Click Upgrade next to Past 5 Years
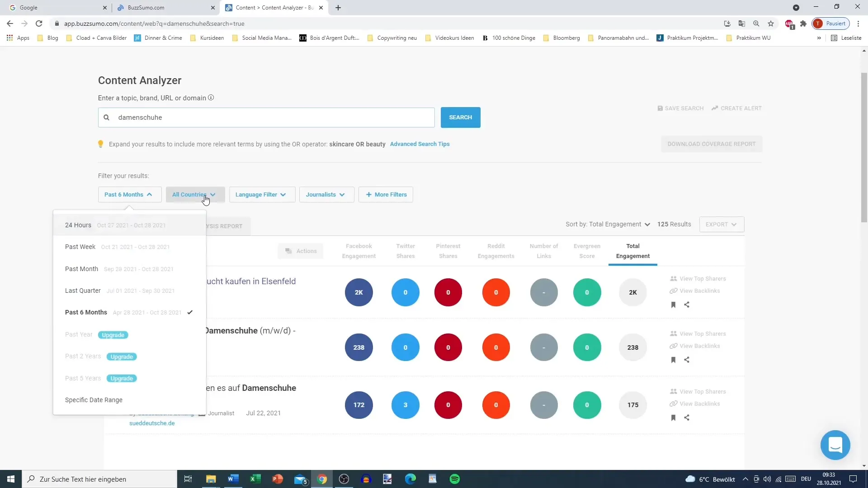 coord(122,378)
